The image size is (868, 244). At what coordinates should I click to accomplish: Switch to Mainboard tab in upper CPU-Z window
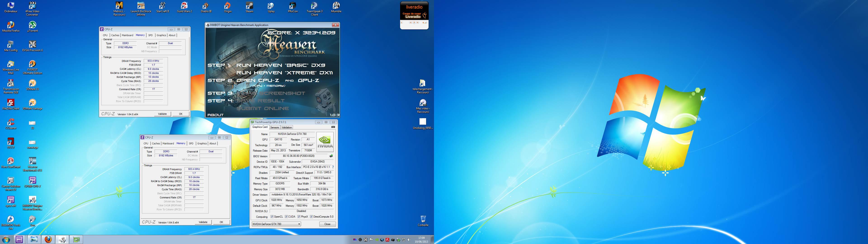pyautogui.click(x=127, y=35)
